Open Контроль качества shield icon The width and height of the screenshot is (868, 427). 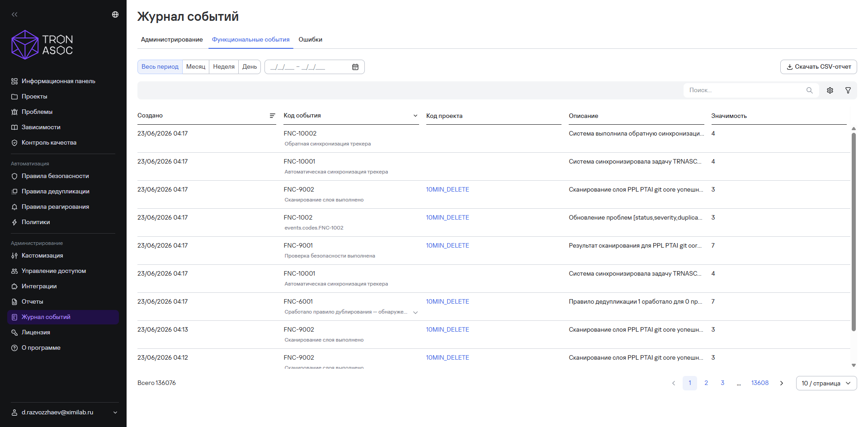(14, 143)
